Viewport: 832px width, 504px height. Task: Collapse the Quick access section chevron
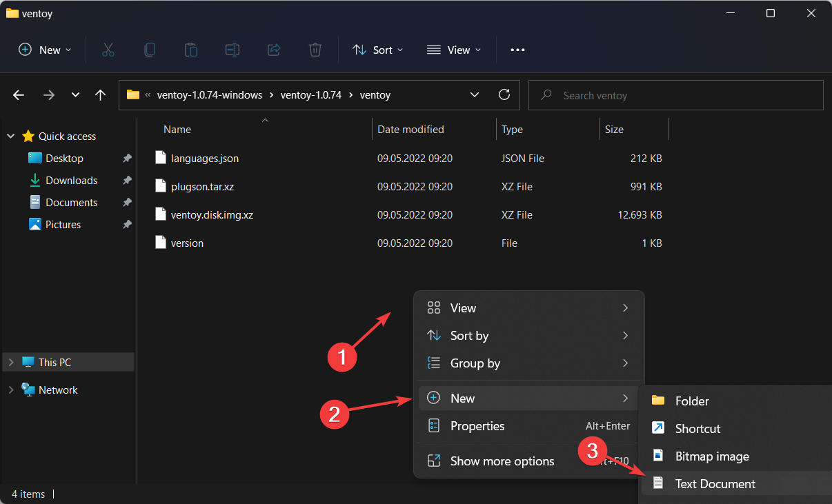point(10,136)
